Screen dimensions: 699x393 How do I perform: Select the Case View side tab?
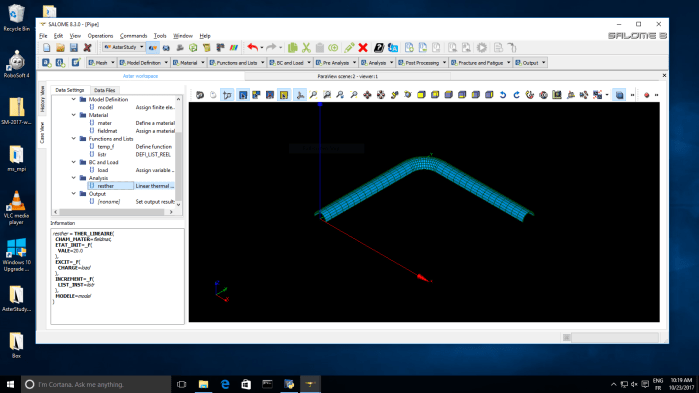[x=42, y=132]
